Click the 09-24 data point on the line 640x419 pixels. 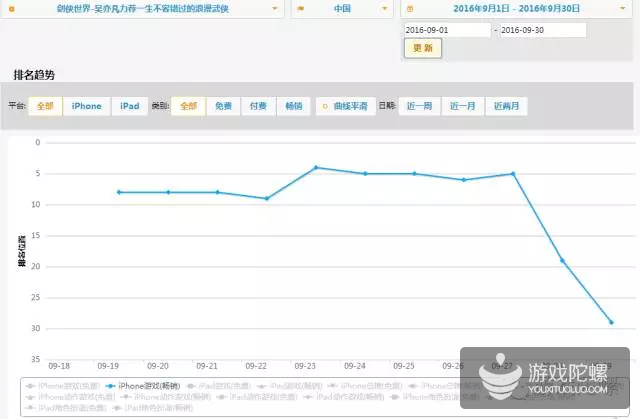click(x=365, y=174)
